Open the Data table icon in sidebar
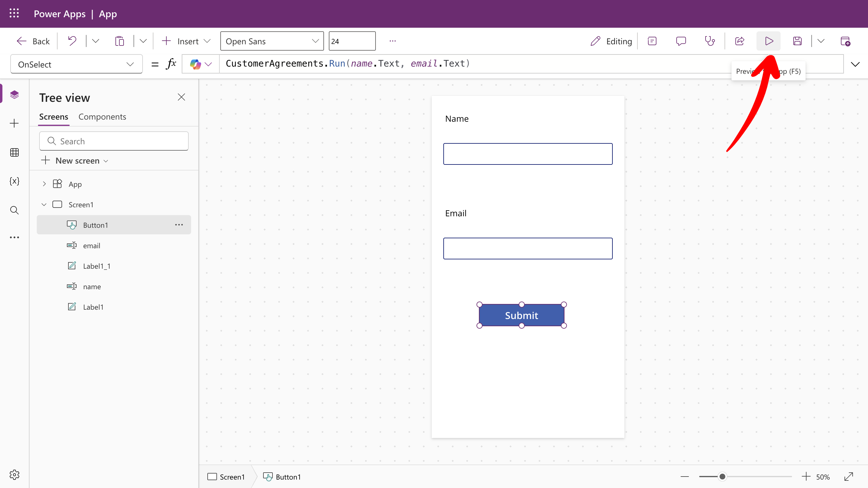868x488 pixels. point(14,152)
